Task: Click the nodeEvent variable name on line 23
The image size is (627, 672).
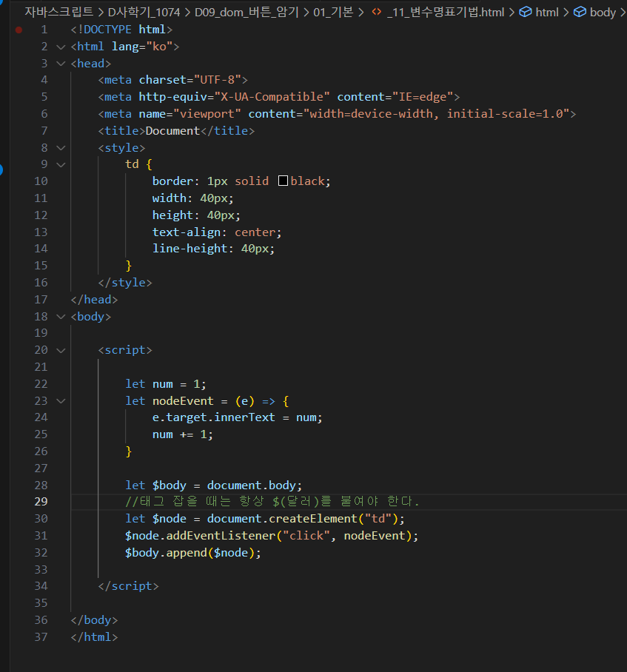Action: 183,401
